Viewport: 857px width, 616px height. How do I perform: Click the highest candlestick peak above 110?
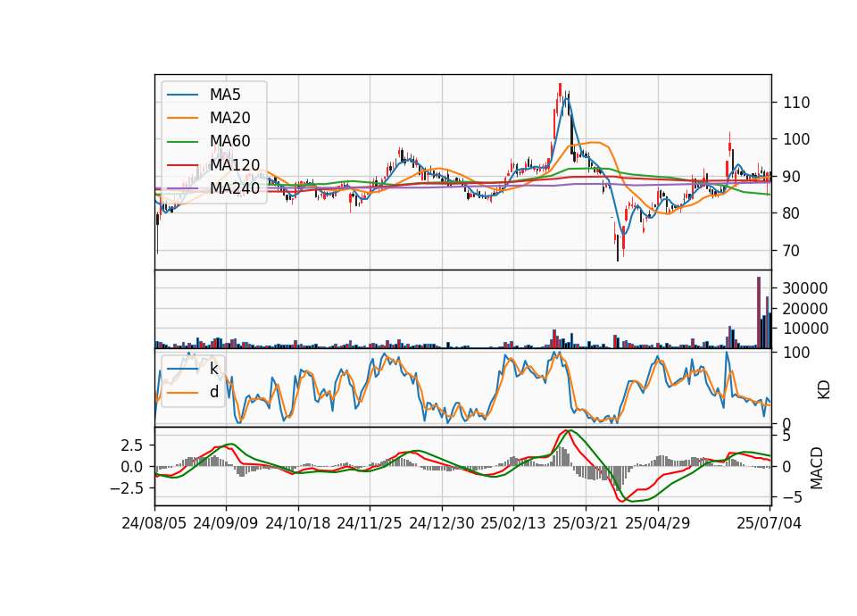[560, 91]
